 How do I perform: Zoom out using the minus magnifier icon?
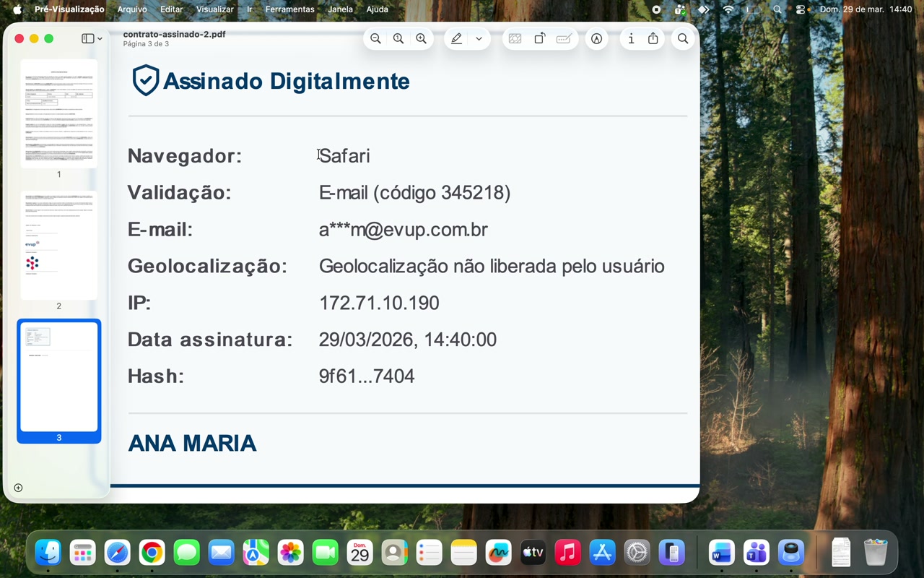(x=375, y=39)
